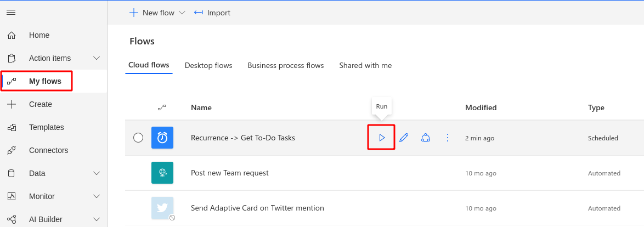Expand the Monitor section chevron
The width and height of the screenshot is (644, 227).
[x=97, y=196]
